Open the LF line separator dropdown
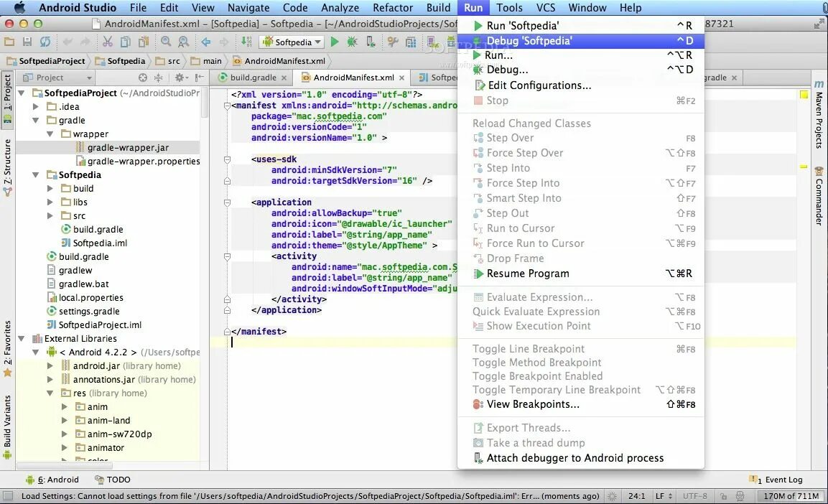This screenshot has width=828, height=504. [x=664, y=496]
